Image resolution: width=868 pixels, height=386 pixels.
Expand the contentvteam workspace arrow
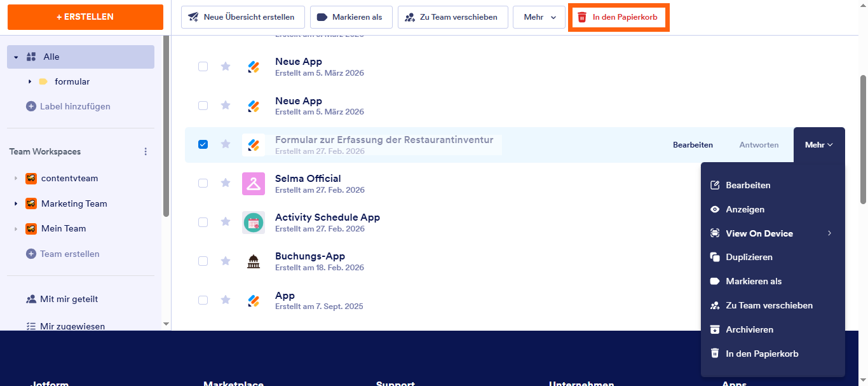[16, 179]
